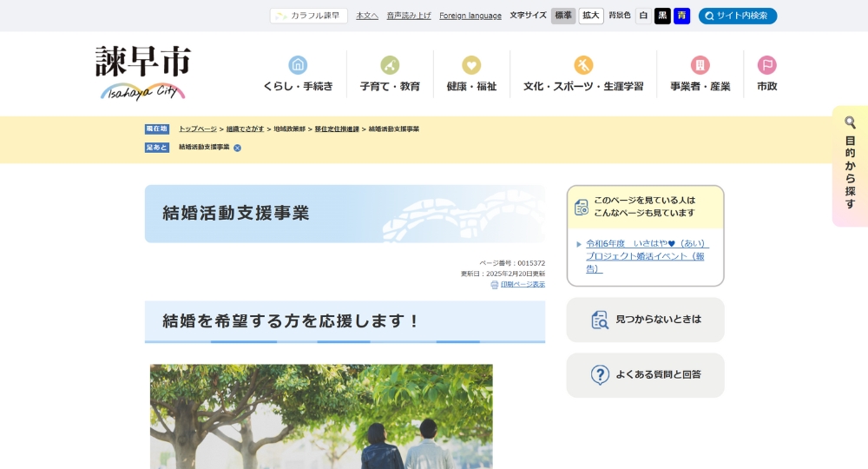Go to トップページ in breadcrumb
Viewport: 868px width, 469px height.
tap(198, 129)
